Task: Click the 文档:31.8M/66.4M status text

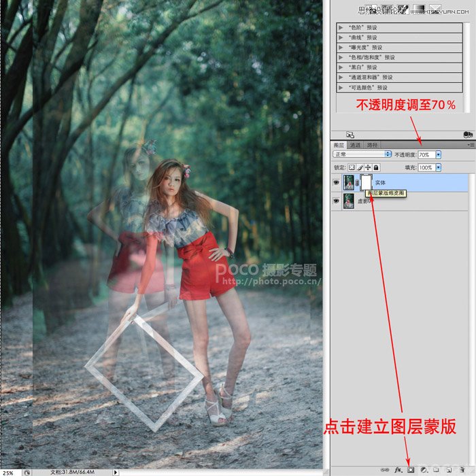Action: (x=72, y=473)
